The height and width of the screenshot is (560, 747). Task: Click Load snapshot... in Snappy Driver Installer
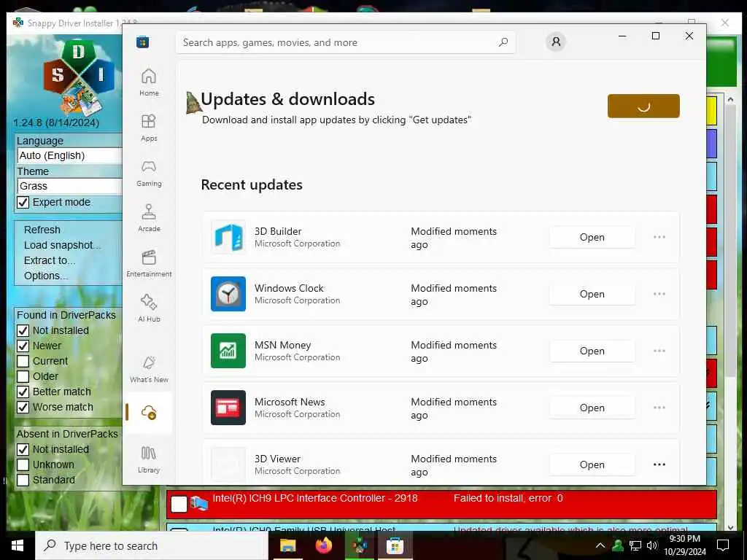click(63, 245)
